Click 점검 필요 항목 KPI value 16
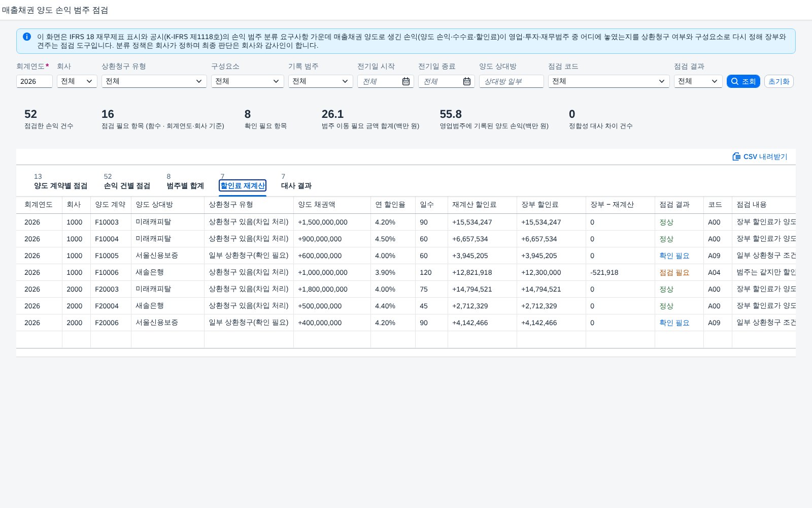812x508 pixels. tap(108, 114)
